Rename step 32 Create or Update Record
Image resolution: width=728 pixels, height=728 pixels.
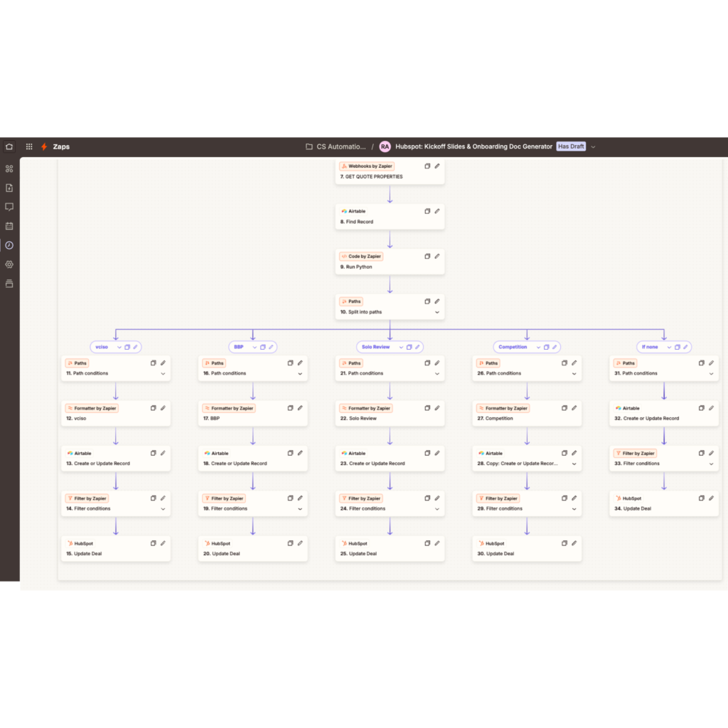click(x=711, y=407)
